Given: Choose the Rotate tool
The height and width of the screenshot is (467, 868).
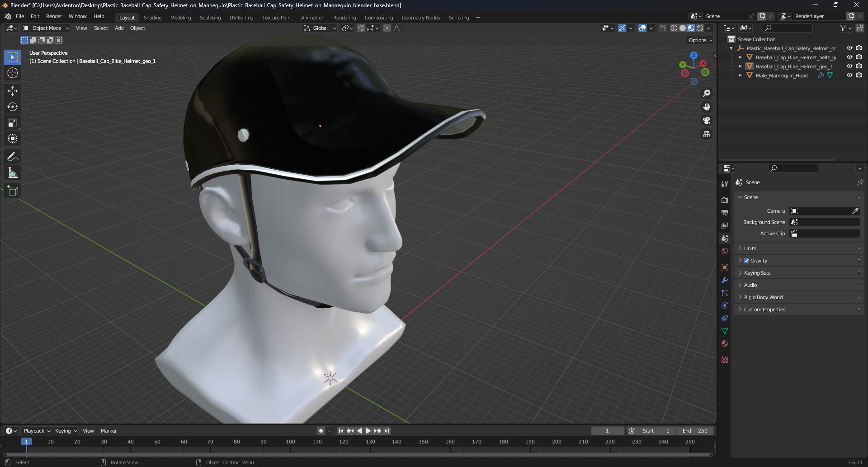Looking at the screenshot, I should point(13,107).
